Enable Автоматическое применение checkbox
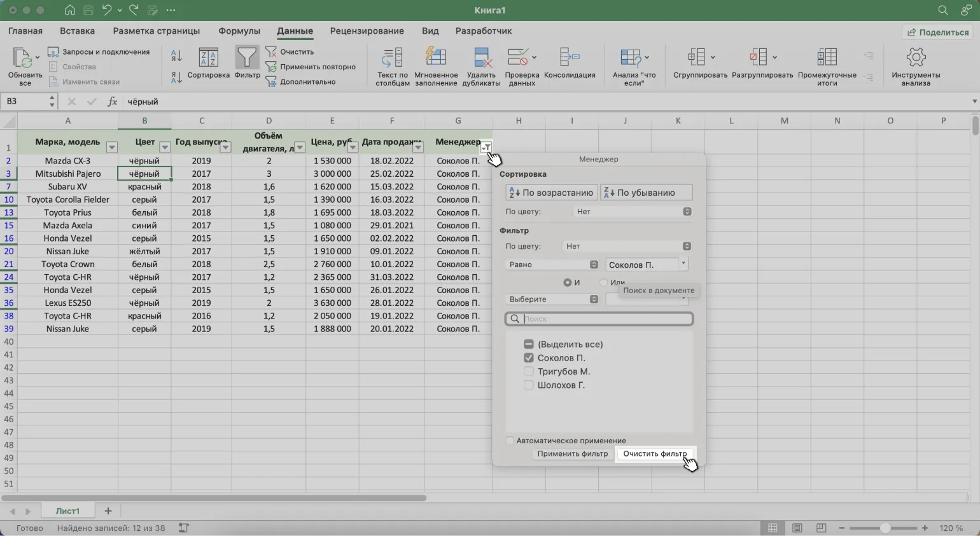 510,441
